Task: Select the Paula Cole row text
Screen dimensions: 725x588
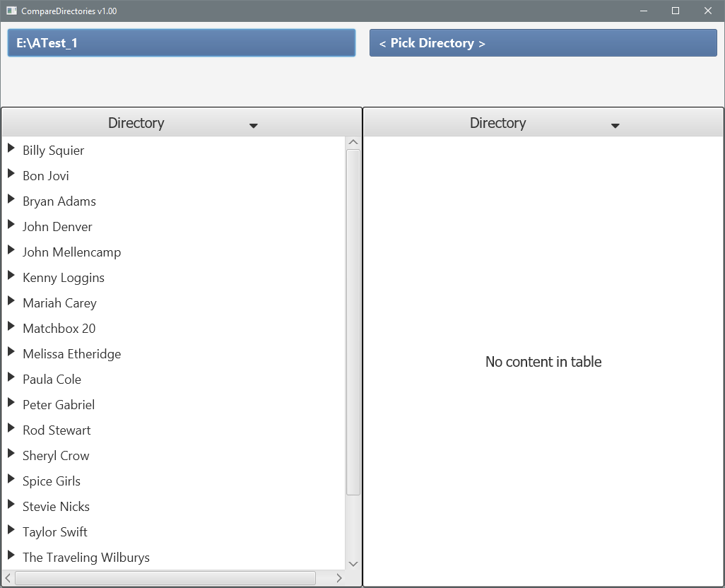Action: click(x=52, y=380)
